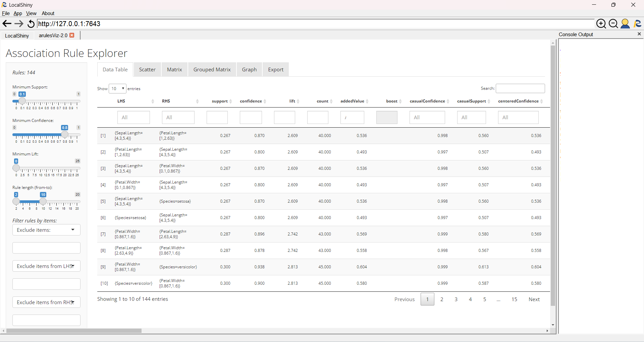The width and height of the screenshot is (644, 342).
Task: Click the centeredConfidence column filter box
Action: point(518,117)
